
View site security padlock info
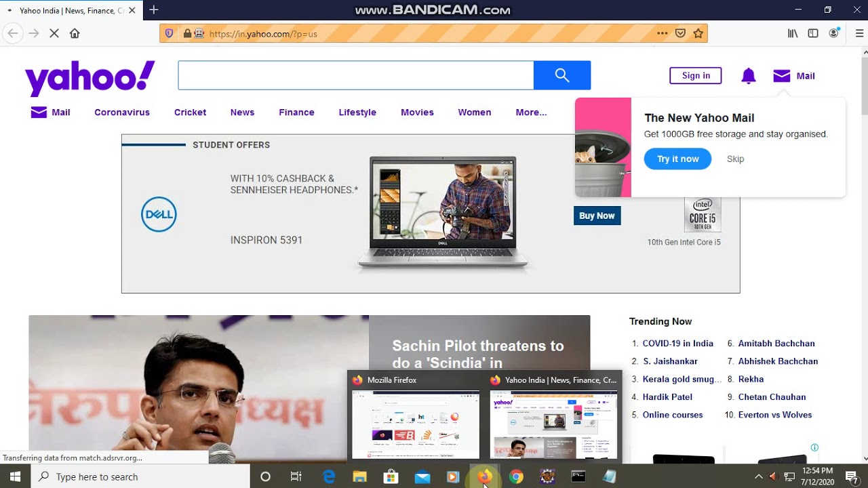(188, 33)
